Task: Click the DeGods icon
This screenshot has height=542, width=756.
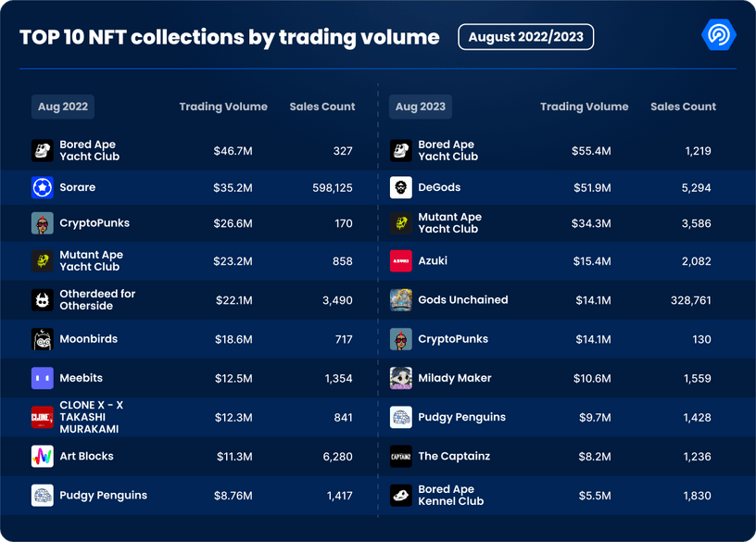Action: point(401,187)
